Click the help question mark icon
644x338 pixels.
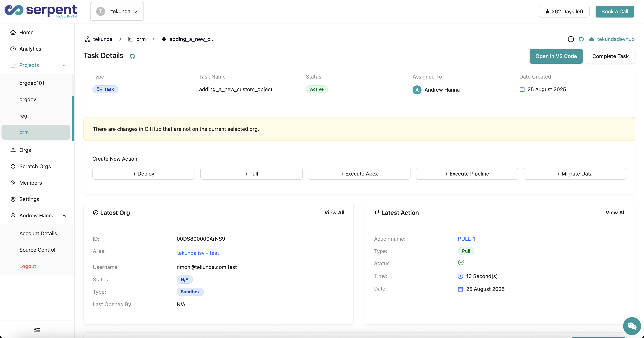571,39
